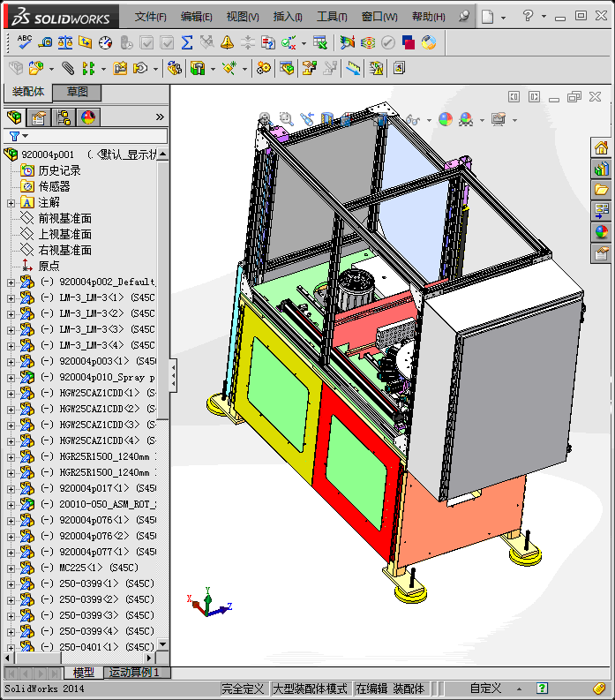
Task: Switch to the 草图 tab
Action: click(77, 92)
